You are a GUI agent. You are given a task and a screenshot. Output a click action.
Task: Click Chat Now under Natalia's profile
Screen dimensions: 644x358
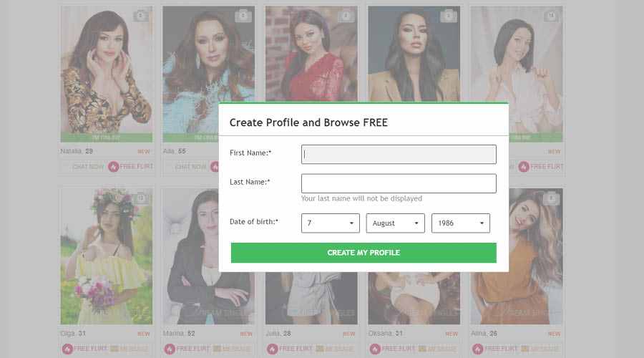tap(88, 166)
